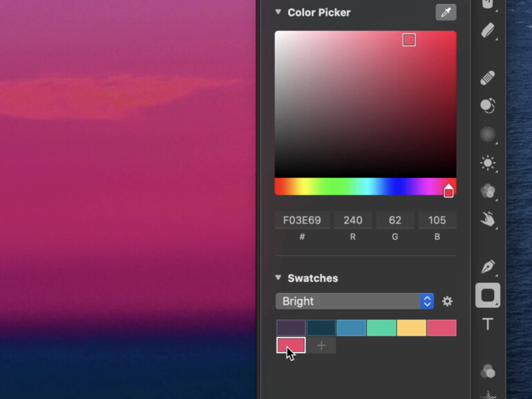Screen dimensions: 532x399
Task: Click the saturation-brightness color field
Action: click(x=365, y=104)
